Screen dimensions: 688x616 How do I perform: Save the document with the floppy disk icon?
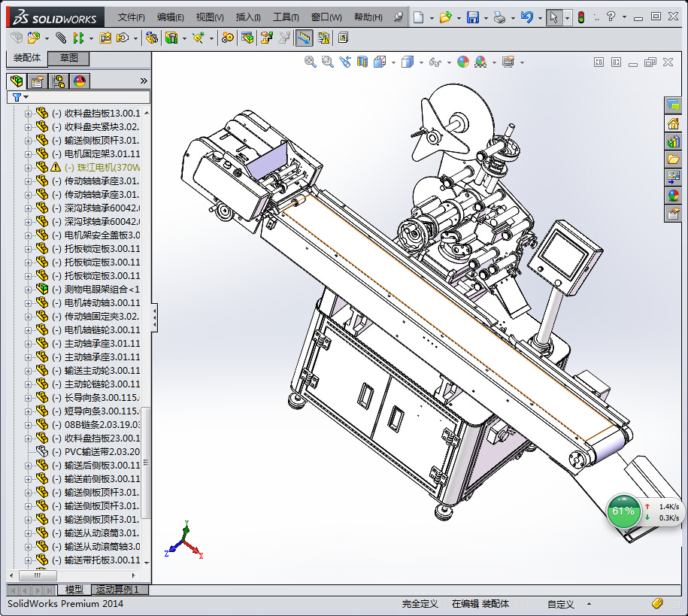click(472, 17)
